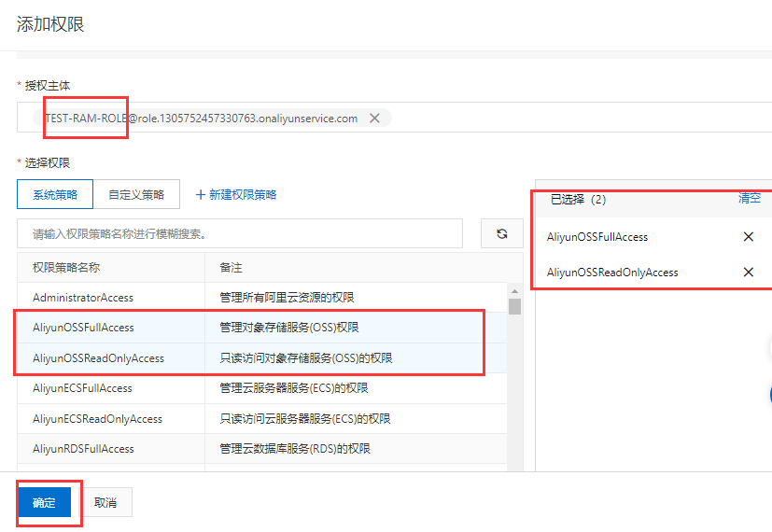The image size is (772, 532).
Task: Switch to the 系统策略 tab
Action: [55, 194]
